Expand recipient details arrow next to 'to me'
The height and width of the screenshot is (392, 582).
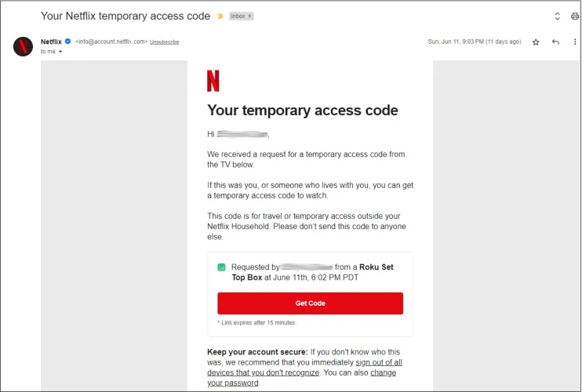[60, 52]
